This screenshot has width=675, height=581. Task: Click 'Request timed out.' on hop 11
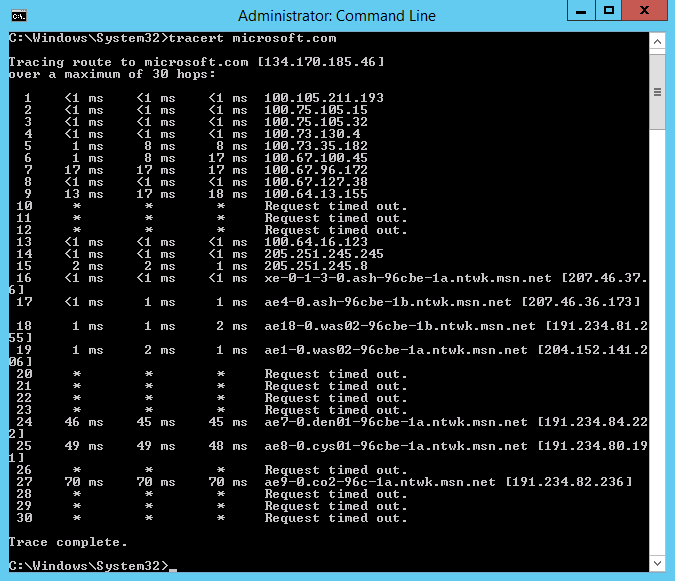coord(336,218)
